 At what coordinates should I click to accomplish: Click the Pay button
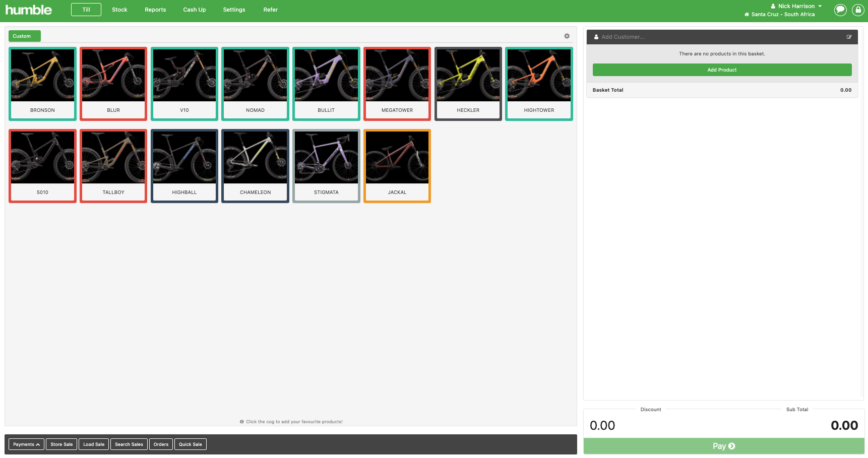click(724, 446)
